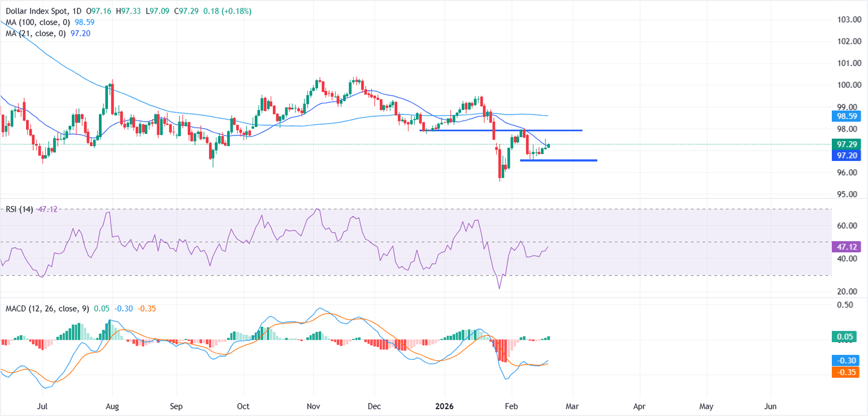Viewport: 868px width, 416px height.
Task: Click the Dollar Index Spot chart title
Action: [x=35, y=11]
